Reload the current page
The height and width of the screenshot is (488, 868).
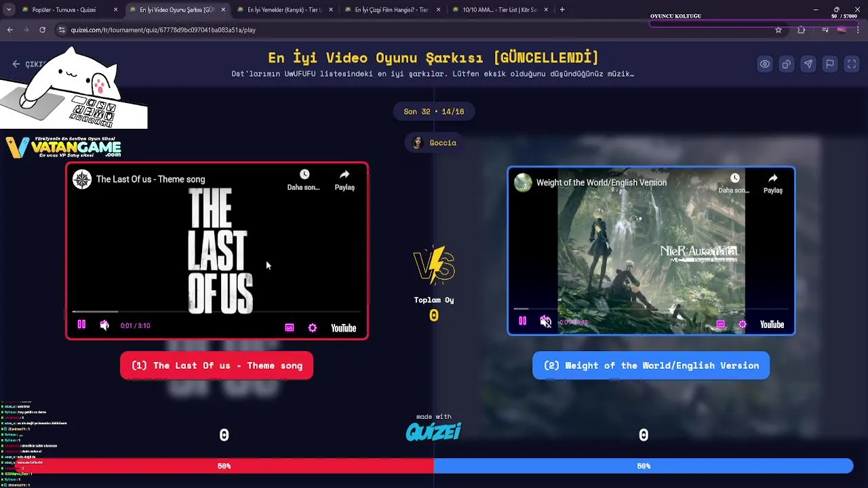pos(42,30)
